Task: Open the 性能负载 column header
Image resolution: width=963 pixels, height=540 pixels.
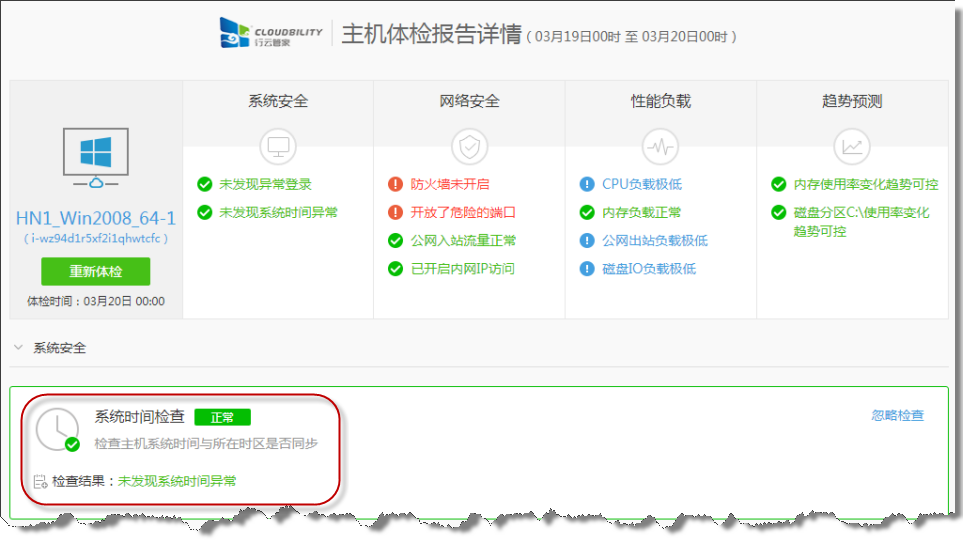Action: tap(660, 101)
